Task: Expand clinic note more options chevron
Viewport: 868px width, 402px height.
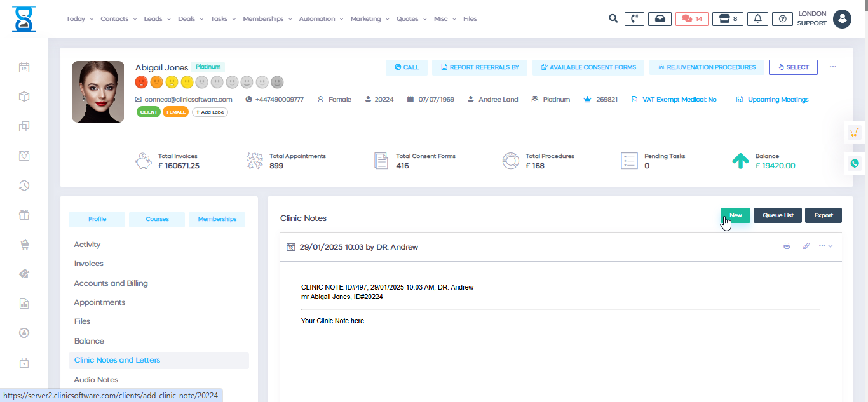Action: [825, 246]
